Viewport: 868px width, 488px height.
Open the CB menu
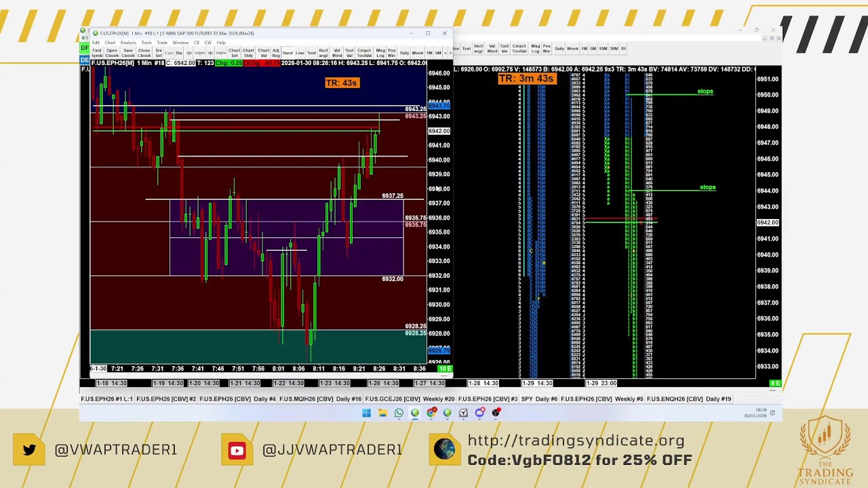click(197, 43)
